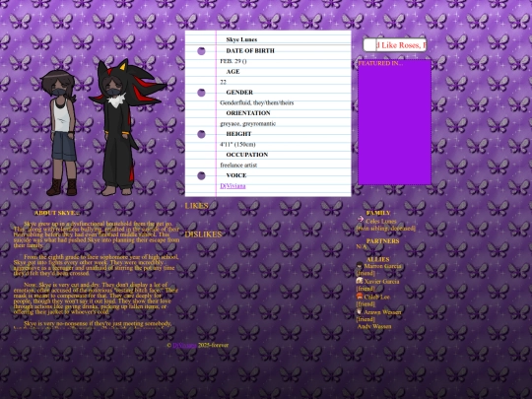
Task: Select the 'DATE OF BIRTH' label
Action: click(250, 50)
